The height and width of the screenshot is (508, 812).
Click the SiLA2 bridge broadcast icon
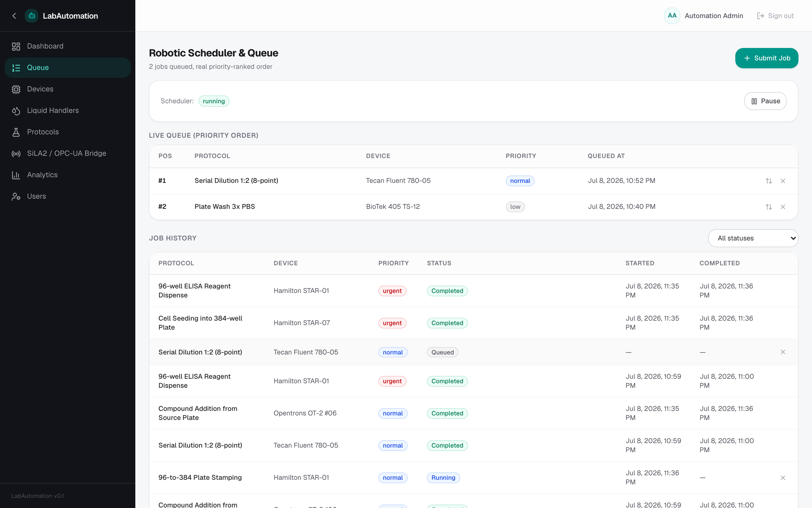point(16,154)
